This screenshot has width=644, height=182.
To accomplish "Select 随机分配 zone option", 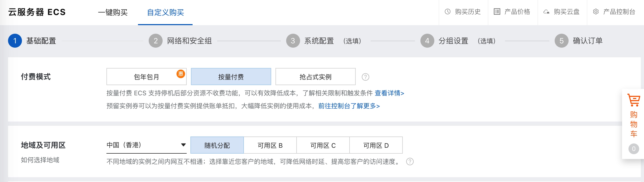I will (x=217, y=145).
